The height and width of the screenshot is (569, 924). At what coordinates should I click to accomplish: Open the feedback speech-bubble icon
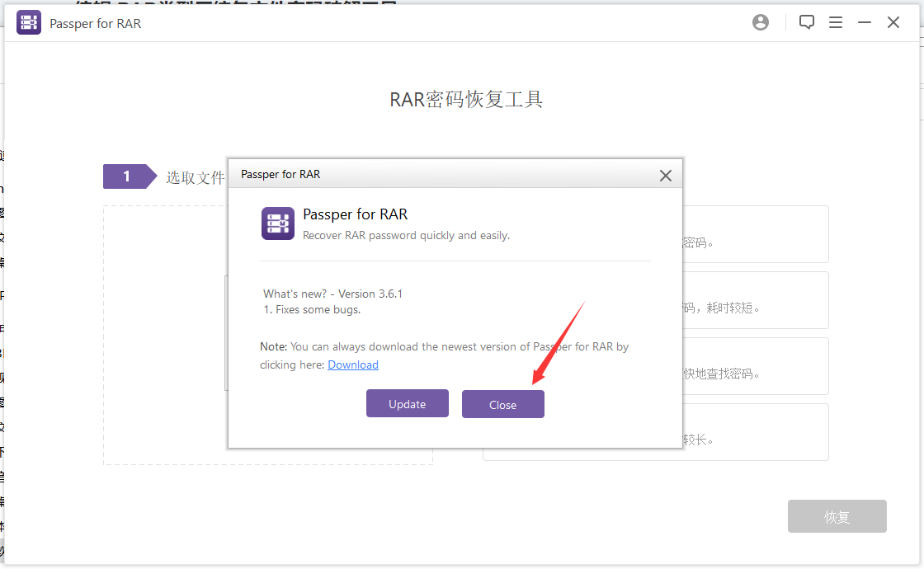806,22
